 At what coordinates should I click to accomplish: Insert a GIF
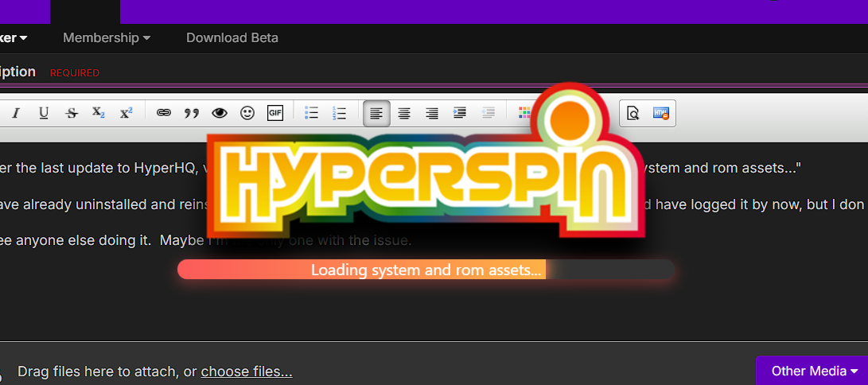[x=275, y=113]
